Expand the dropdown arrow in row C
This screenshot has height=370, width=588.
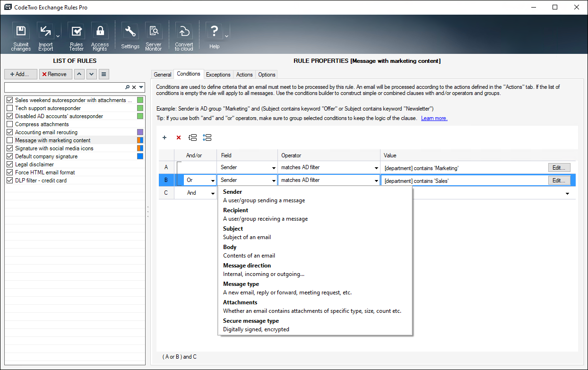click(x=567, y=193)
